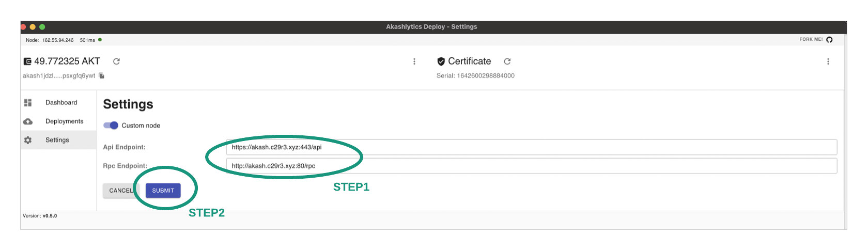Image resolution: width=868 pixels, height=250 pixels.
Task: Select Settings in the sidebar
Action: point(58,140)
